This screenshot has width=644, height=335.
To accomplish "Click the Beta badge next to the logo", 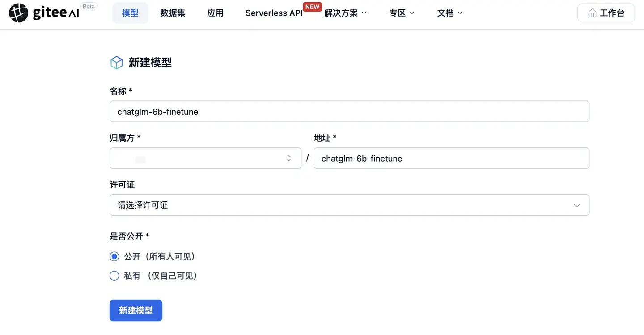I will click(89, 6).
